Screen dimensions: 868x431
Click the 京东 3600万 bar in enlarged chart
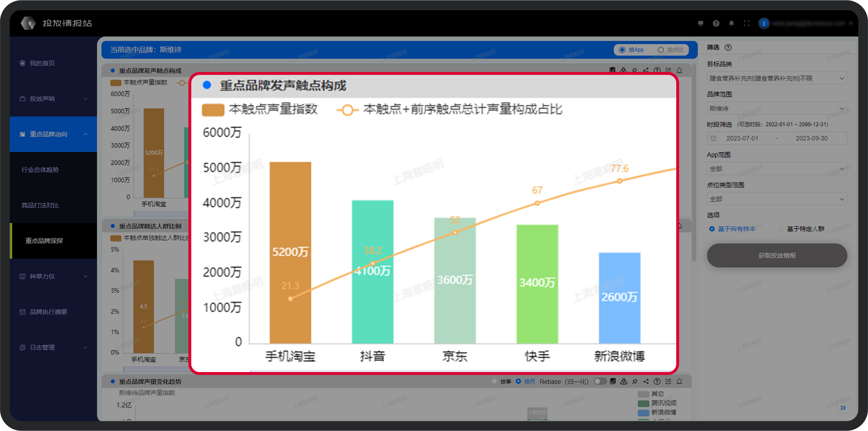(455, 280)
